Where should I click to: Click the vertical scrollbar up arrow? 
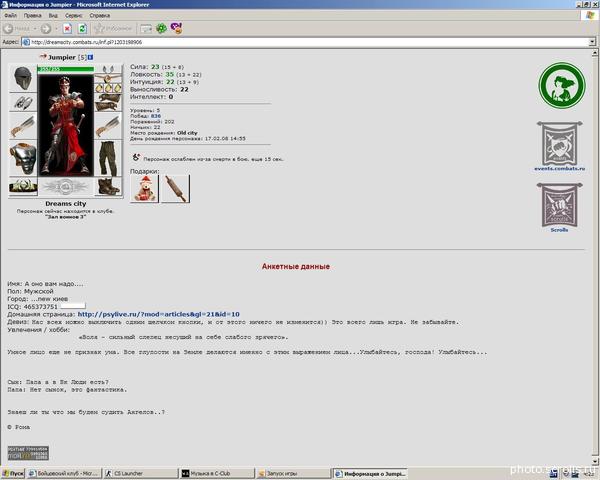pyautogui.click(x=595, y=53)
